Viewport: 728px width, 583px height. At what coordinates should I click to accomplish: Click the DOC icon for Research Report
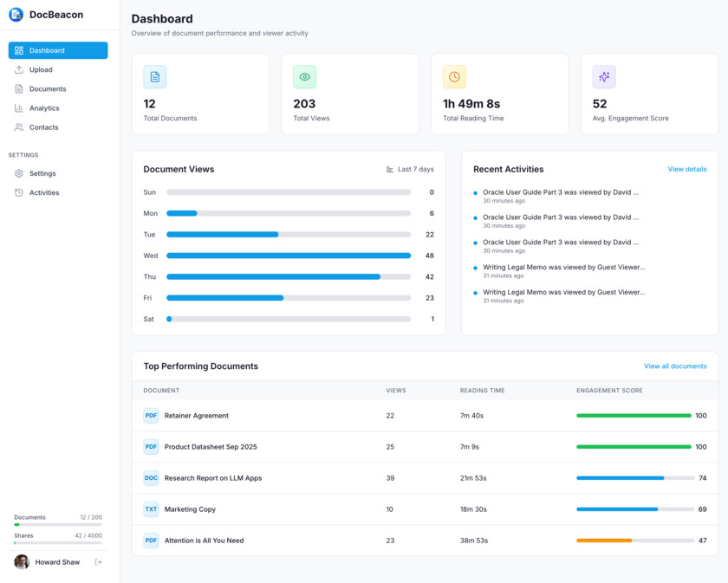click(x=151, y=478)
